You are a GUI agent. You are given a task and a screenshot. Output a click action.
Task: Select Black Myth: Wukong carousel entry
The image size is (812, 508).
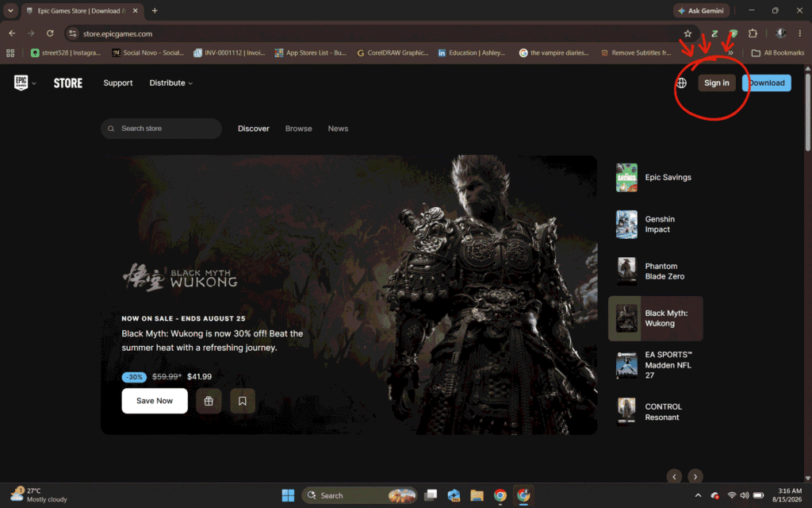[x=655, y=318]
